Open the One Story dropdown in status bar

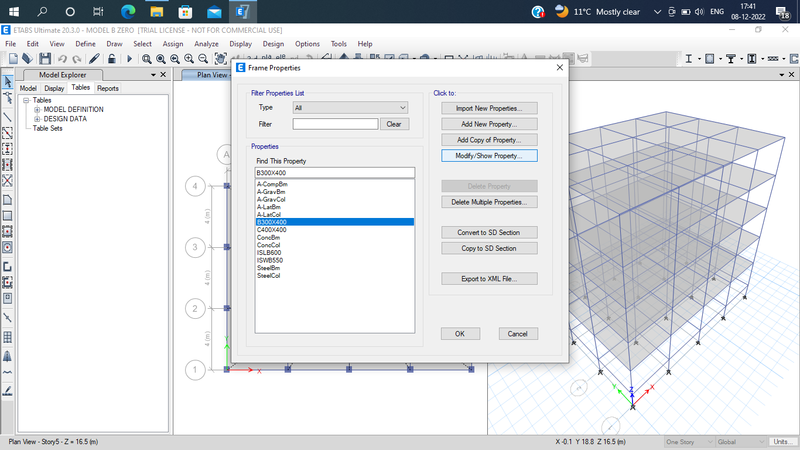(689, 442)
